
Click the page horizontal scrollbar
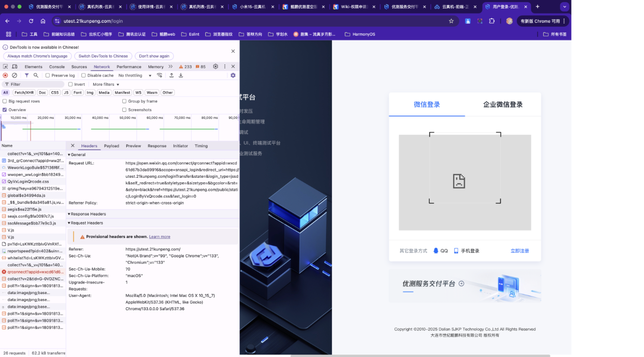[420, 355]
